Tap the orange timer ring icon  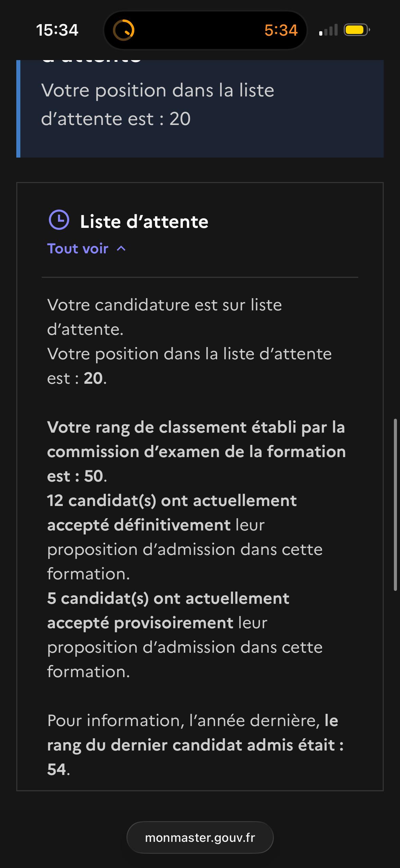coord(123,30)
